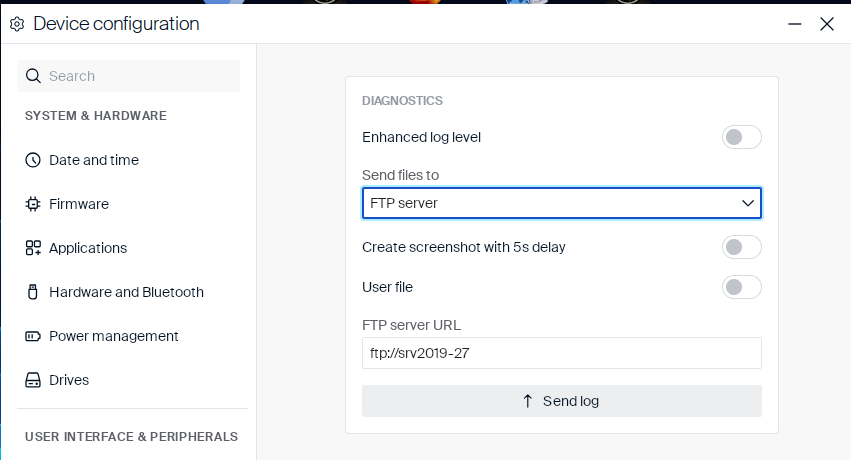Screen dimensions: 851x460
Task: Click the chevron arrow of FTP server dropdown
Action: point(748,203)
